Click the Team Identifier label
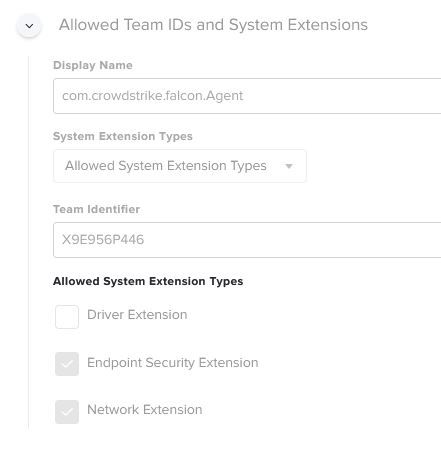The width and height of the screenshot is (441, 454). point(96,209)
